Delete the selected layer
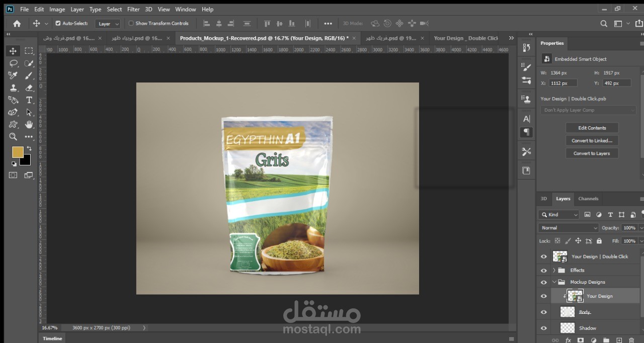 click(632, 340)
